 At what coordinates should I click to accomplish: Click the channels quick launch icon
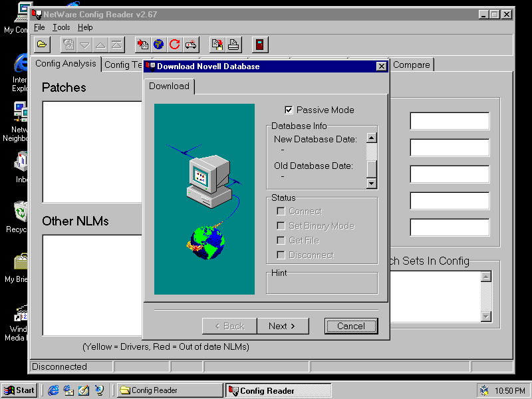[x=99, y=390]
